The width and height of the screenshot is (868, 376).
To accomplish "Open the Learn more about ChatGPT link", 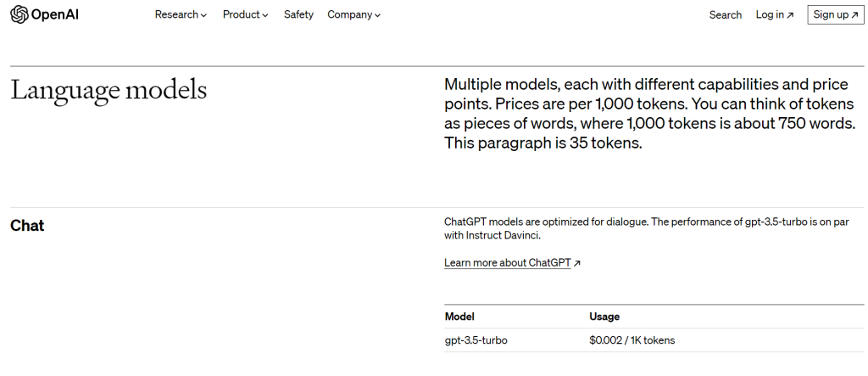I will coord(507,263).
